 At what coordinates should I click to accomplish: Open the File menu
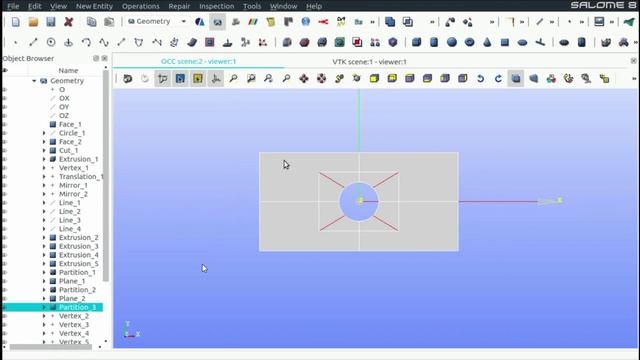pos(13,6)
